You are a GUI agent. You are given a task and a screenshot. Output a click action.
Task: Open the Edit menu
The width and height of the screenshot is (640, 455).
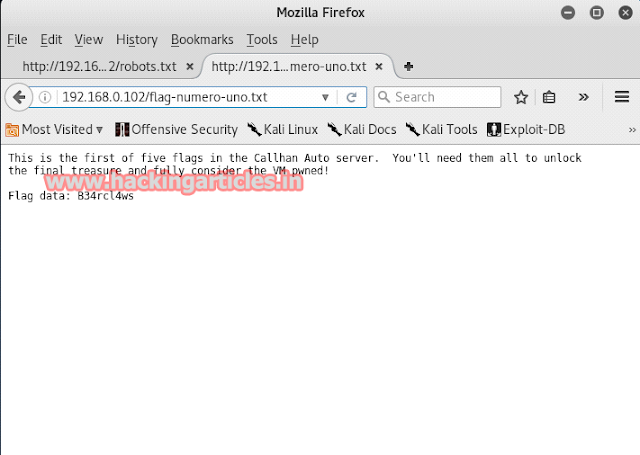(51, 40)
